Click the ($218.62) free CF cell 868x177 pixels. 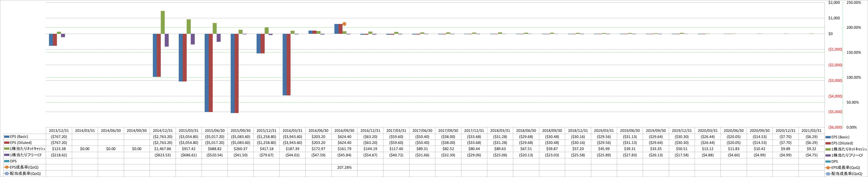pyautogui.click(x=59, y=155)
